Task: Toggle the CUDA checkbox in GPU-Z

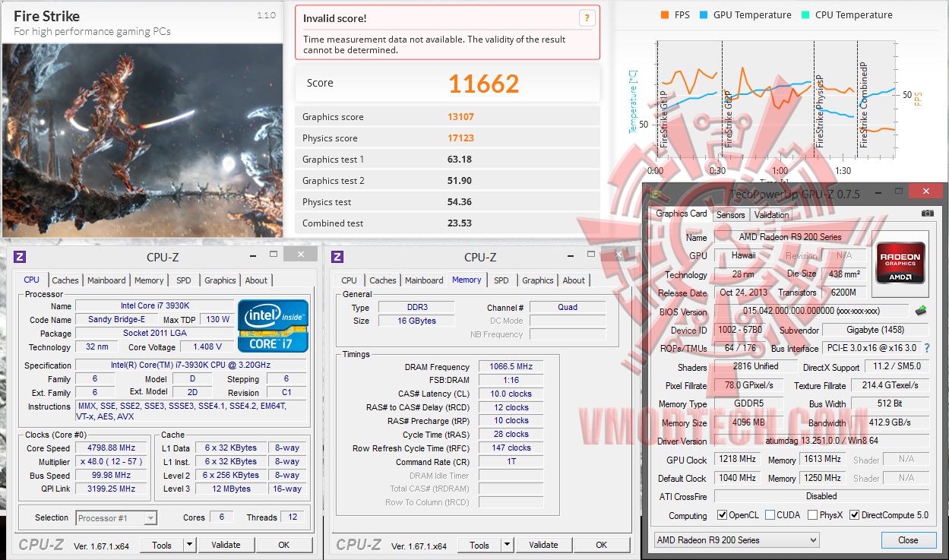Action: tap(770, 514)
